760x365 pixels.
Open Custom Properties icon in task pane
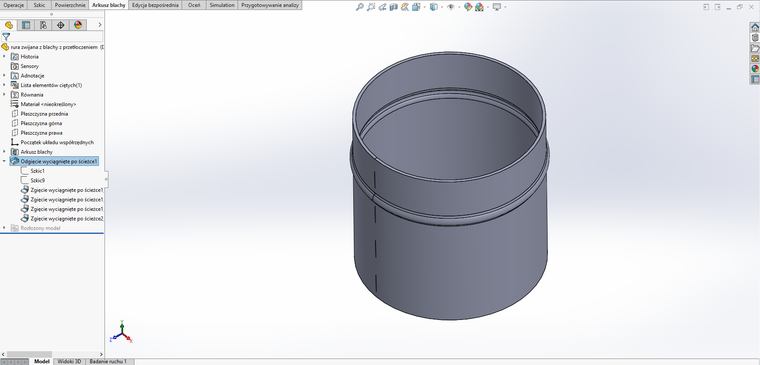click(755, 79)
